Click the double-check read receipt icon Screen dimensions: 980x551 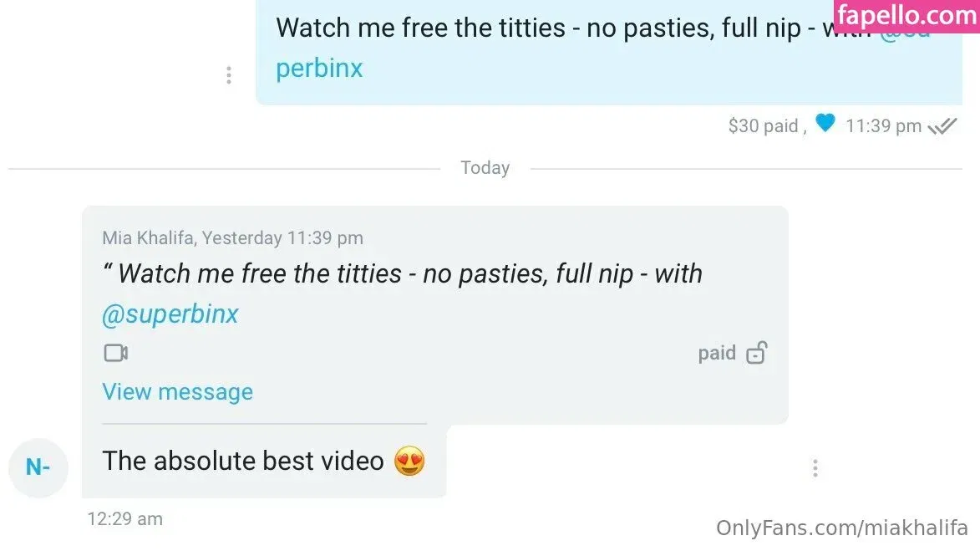click(x=942, y=126)
